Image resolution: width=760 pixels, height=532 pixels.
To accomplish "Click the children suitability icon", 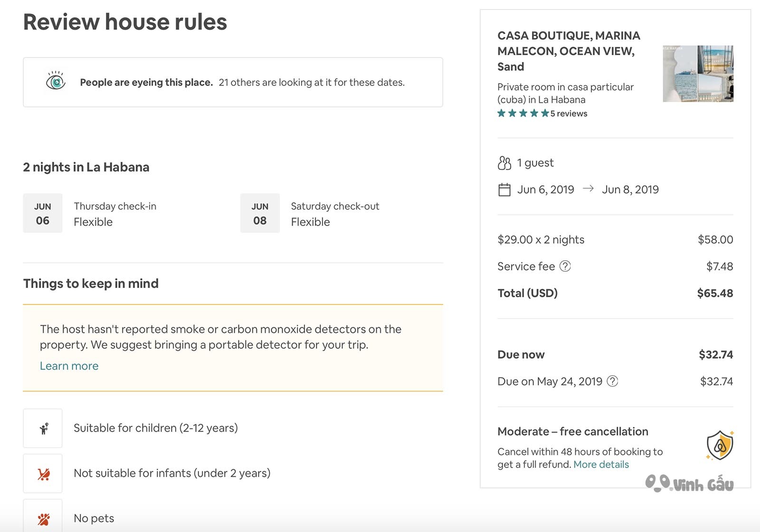I will click(43, 428).
